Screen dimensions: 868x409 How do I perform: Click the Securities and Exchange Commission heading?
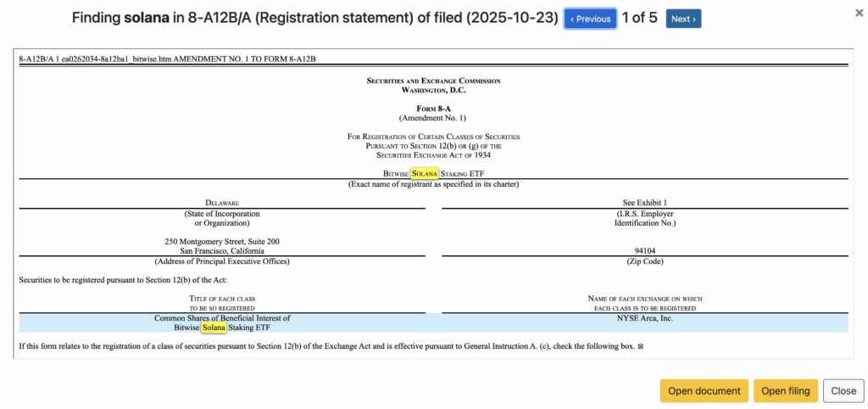[433, 81]
